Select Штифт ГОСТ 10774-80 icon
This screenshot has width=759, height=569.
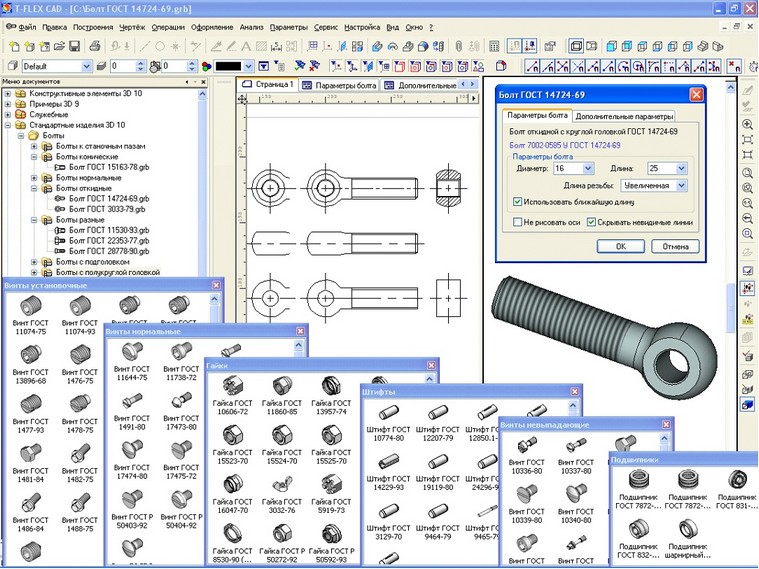click(x=388, y=413)
